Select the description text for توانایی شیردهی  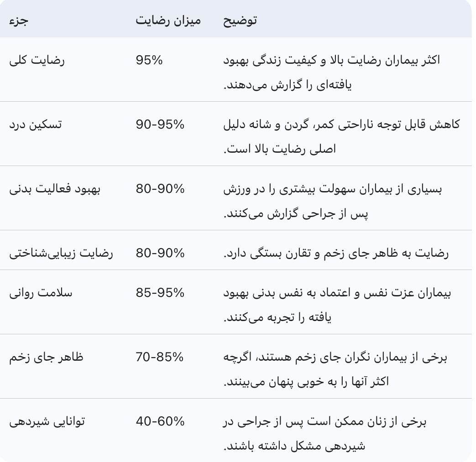(325, 434)
